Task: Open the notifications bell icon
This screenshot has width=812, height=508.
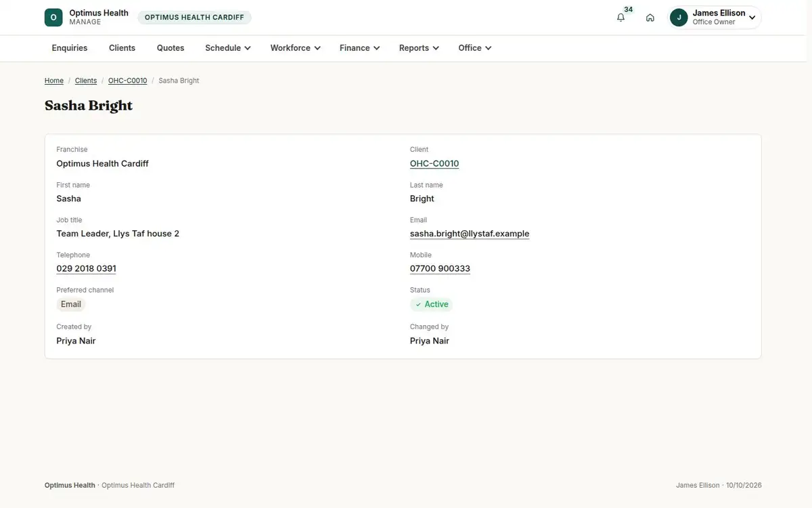Action: click(621, 18)
